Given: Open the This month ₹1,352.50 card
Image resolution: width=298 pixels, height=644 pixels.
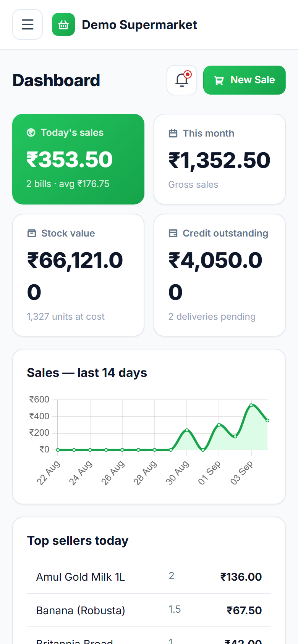Looking at the screenshot, I should pos(220,159).
